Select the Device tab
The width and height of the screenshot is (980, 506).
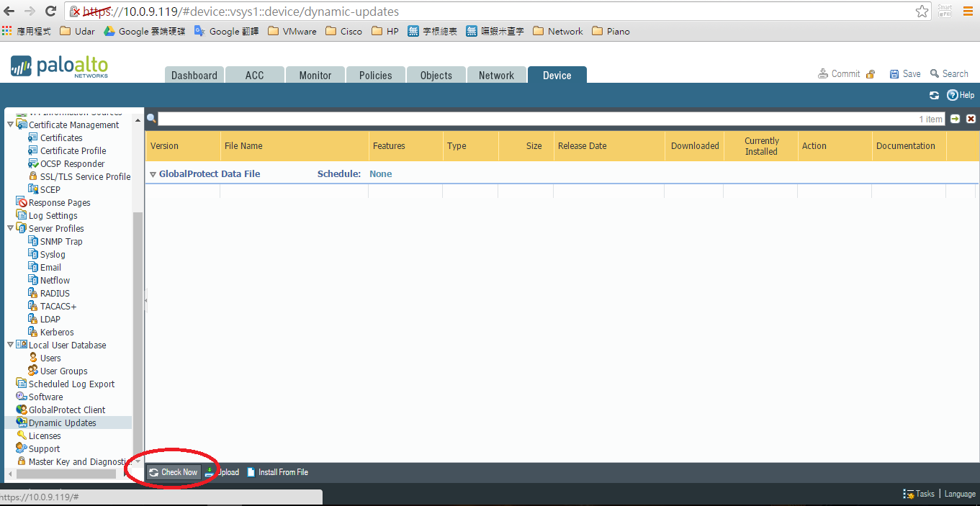tap(557, 75)
